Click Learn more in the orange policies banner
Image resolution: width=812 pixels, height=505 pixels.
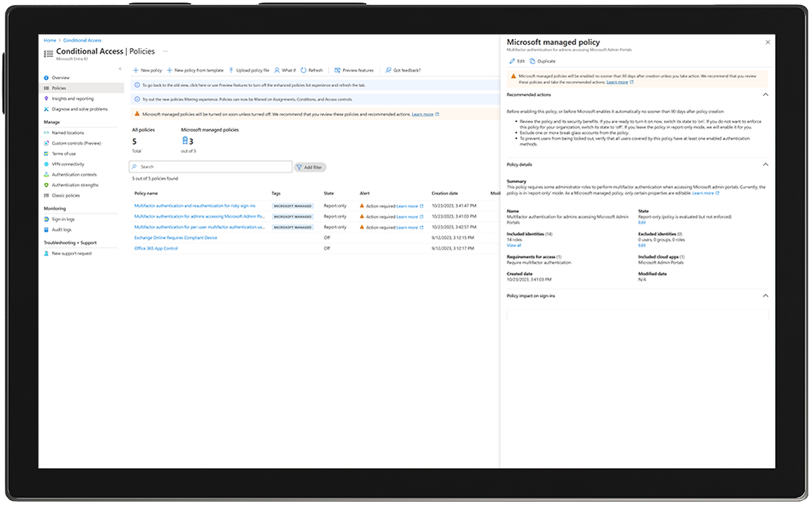pyautogui.click(x=422, y=115)
